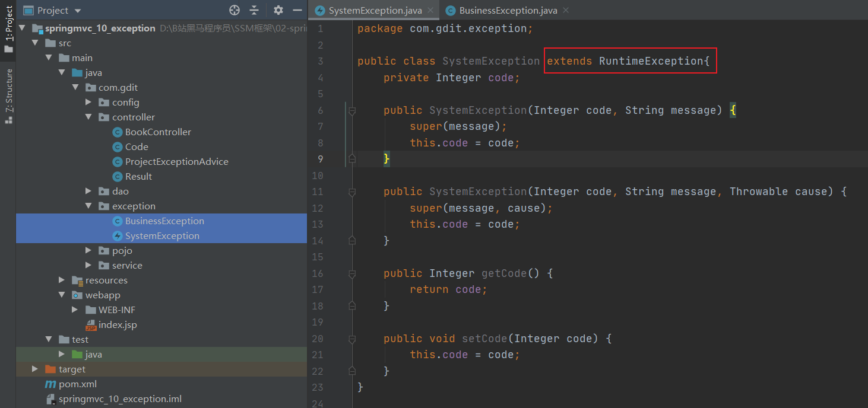The image size is (868, 408).
Task: Click the config package icon
Action: (103, 102)
